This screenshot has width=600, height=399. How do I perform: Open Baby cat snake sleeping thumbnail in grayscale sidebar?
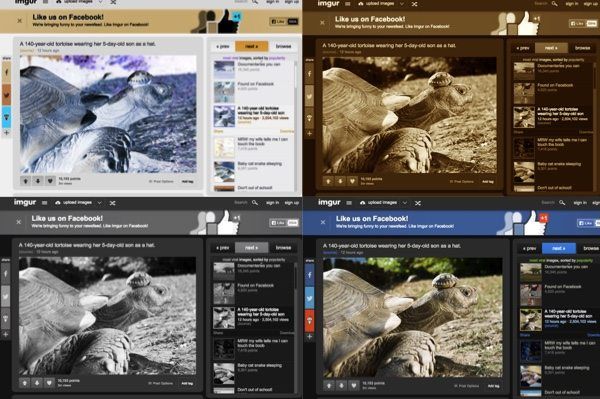pyautogui.click(x=224, y=373)
